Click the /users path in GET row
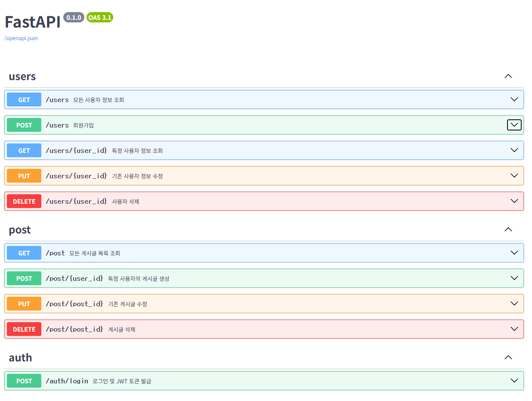Image resolution: width=532 pixels, height=401 pixels. click(x=57, y=99)
